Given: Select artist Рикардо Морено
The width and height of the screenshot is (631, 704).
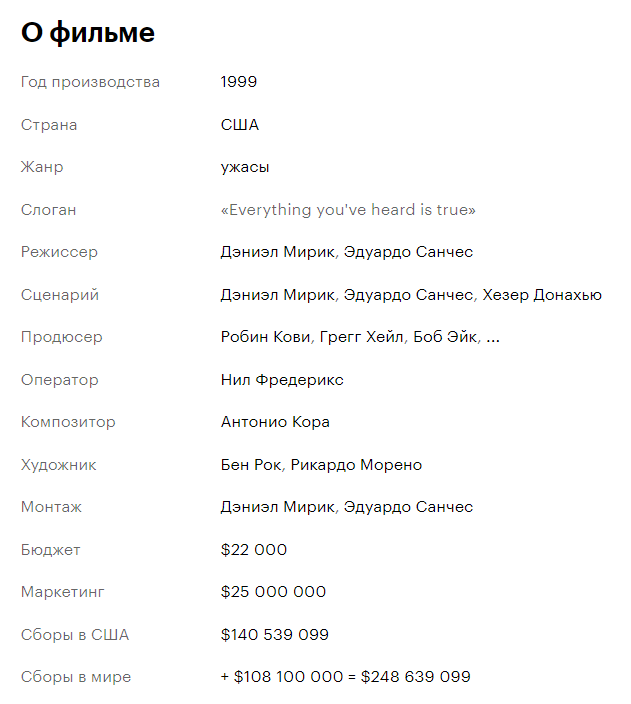Looking at the screenshot, I should click(356, 465).
